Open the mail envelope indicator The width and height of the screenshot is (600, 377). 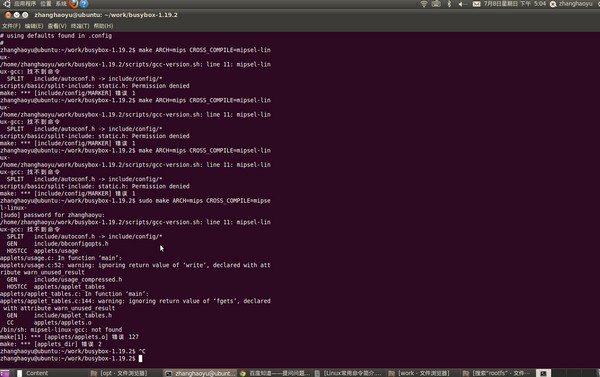click(476, 4)
